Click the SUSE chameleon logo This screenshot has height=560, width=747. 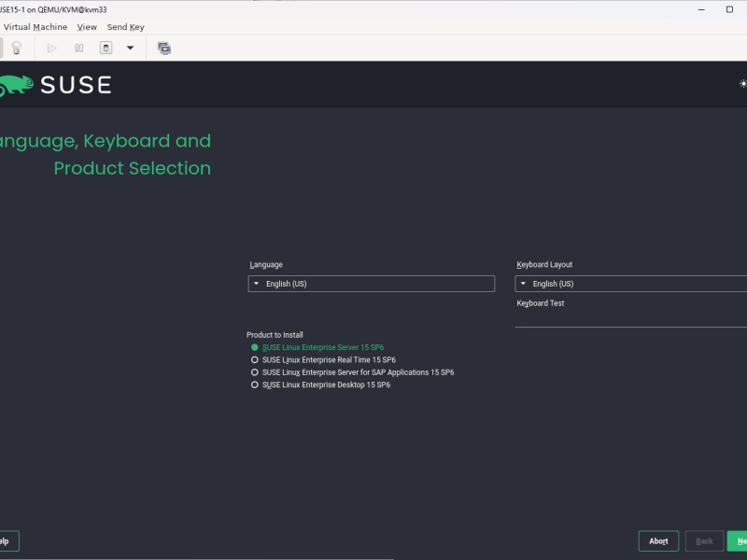[x=17, y=86]
